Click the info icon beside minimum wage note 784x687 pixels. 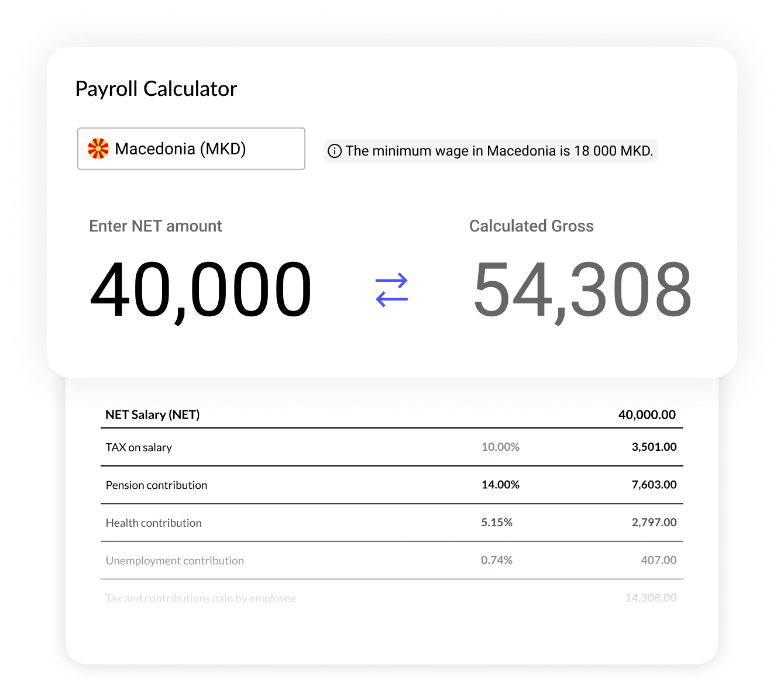335,151
